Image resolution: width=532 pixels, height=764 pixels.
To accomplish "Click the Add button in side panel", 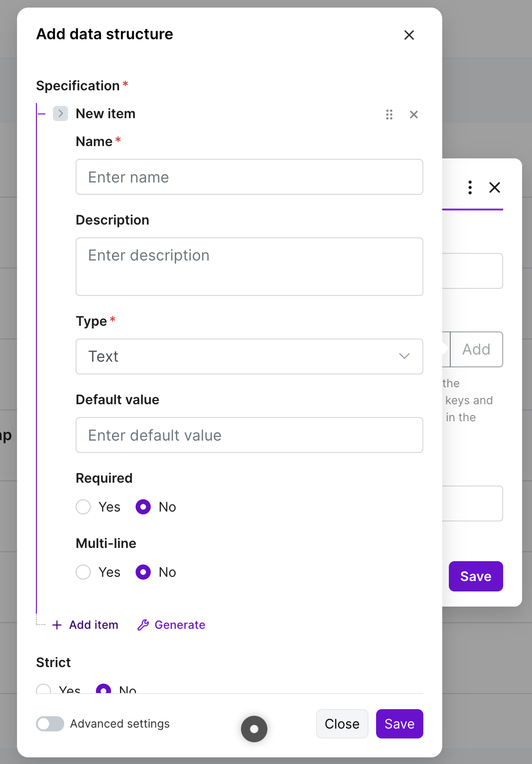I will (x=476, y=349).
